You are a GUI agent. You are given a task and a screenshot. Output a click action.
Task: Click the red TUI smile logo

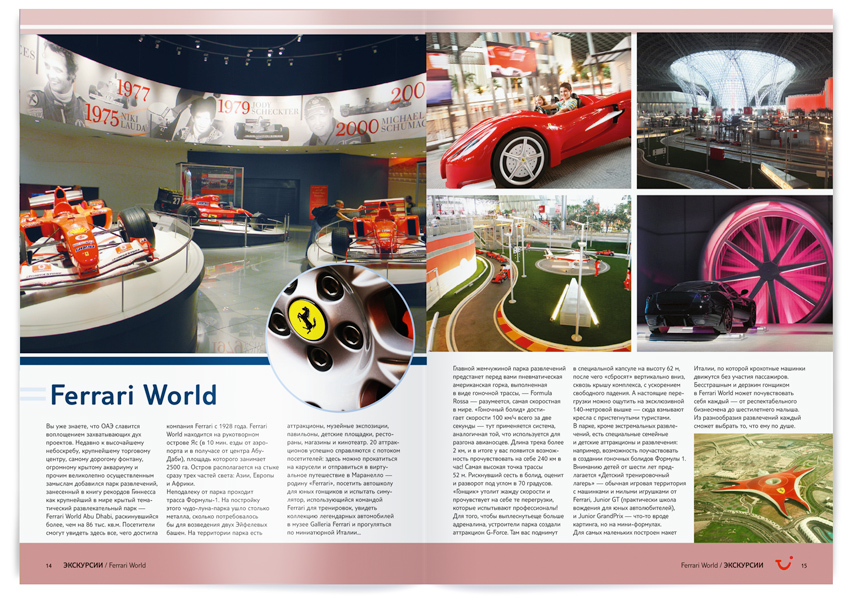[x=784, y=563]
